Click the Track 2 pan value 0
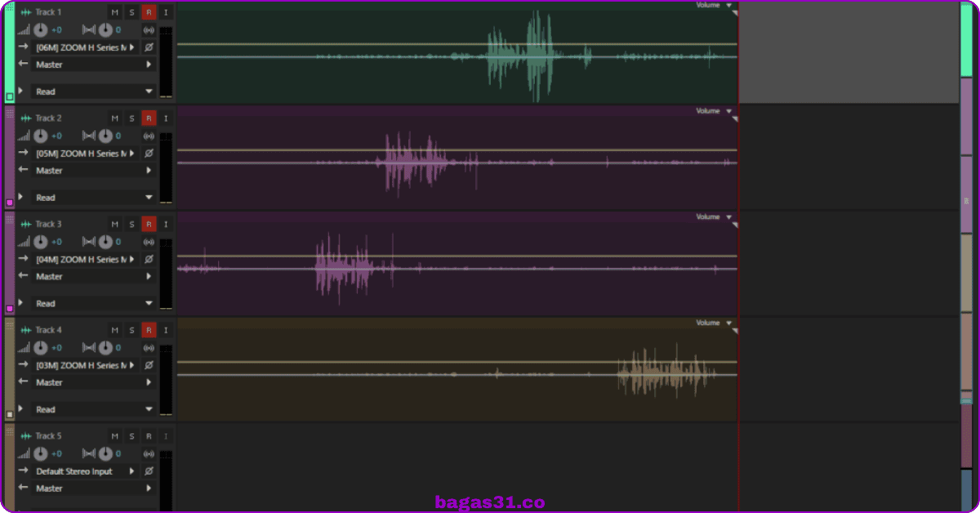The width and height of the screenshot is (980, 513). [x=118, y=136]
